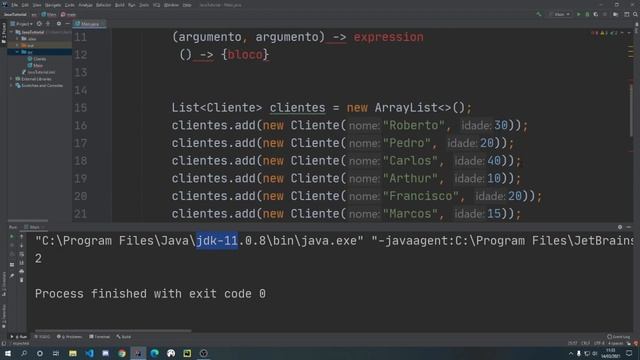Click the down-arrow icon in the Run console toolbar
This screenshot has height=360, width=640.
click(22, 245)
